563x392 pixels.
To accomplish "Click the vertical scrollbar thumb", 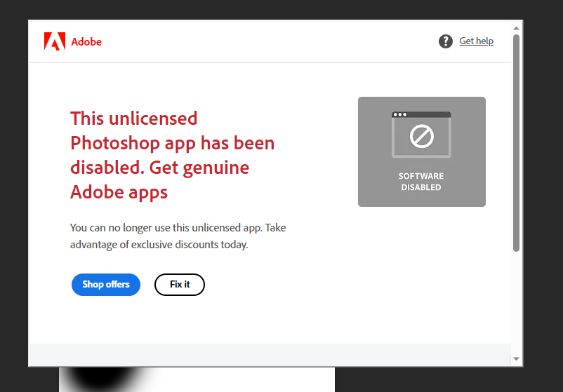I will [516, 143].
